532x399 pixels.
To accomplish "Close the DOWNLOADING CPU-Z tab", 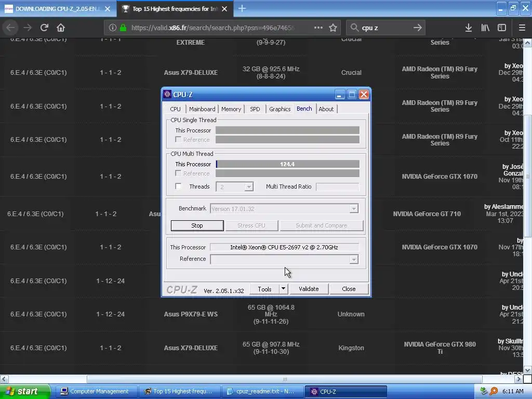I will (x=108, y=9).
